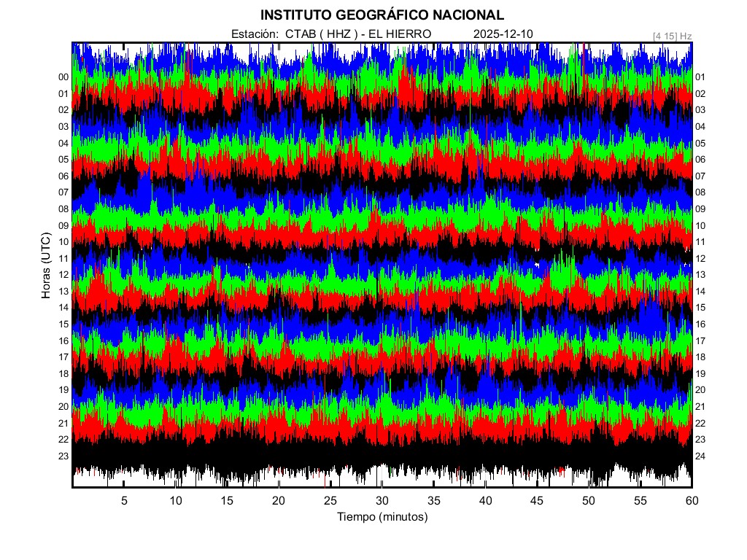Select the 15 minute tick label
The width and height of the screenshot is (747, 560).
[x=227, y=501]
